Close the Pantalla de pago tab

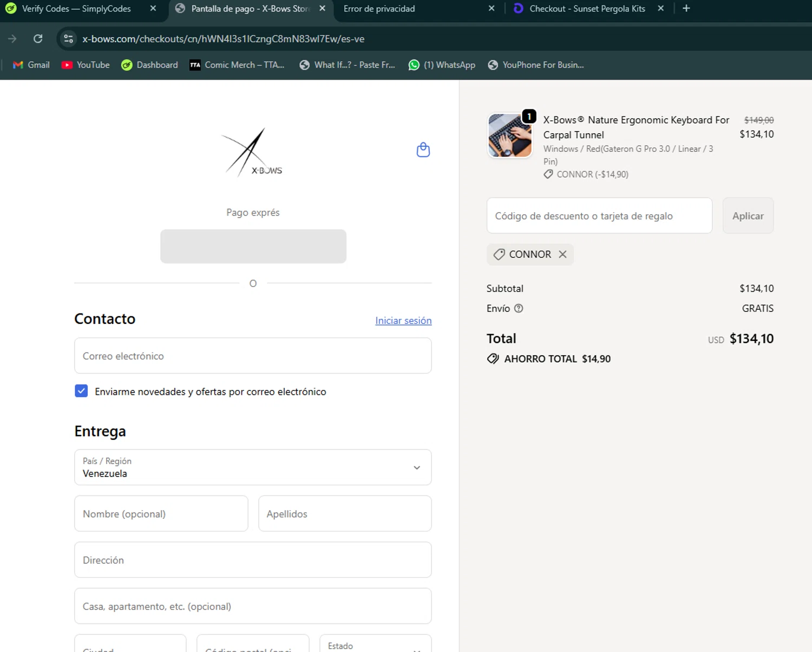tap(322, 9)
